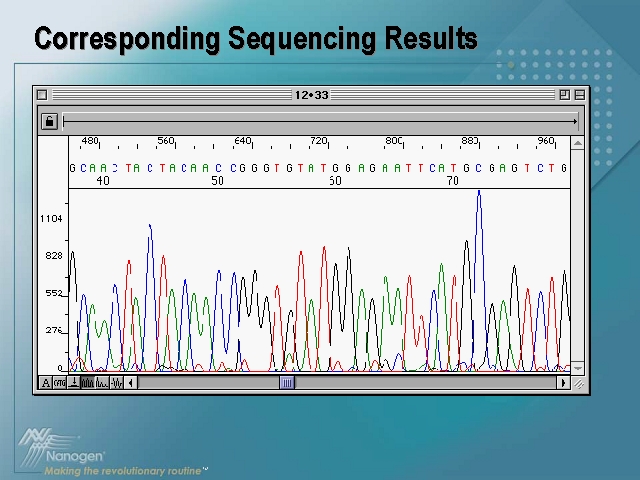Click the window resize grip corner
This screenshot has width=640, height=480.
[x=578, y=383]
